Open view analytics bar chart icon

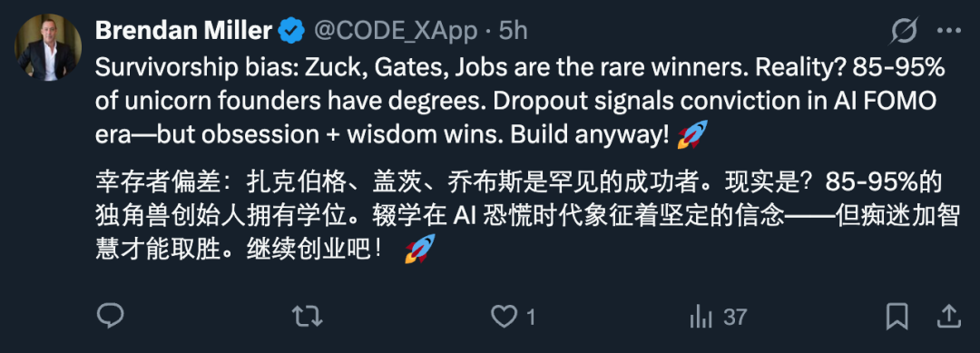701,318
